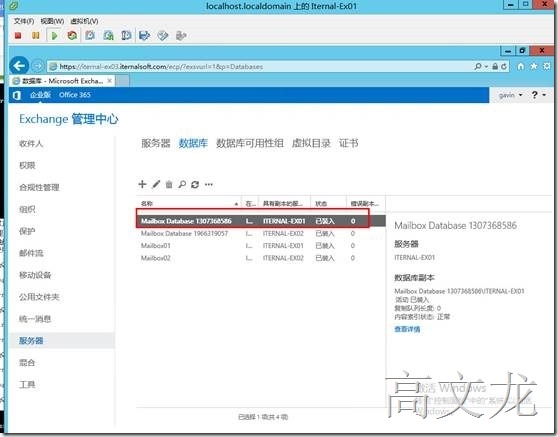The image size is (558, 437).
Task: Click the refresh icon above database list
Action: (195, 184)
